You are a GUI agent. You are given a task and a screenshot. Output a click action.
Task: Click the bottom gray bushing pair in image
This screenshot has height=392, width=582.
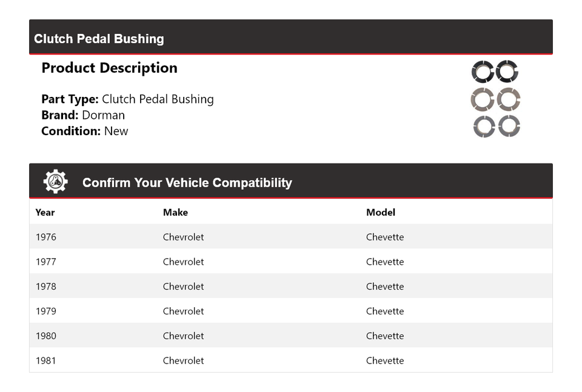point(497,126)
